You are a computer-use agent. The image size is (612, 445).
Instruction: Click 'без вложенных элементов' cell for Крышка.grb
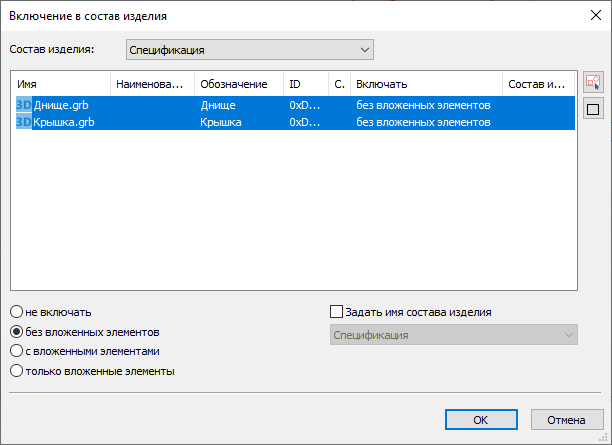[x=423, y=122]
